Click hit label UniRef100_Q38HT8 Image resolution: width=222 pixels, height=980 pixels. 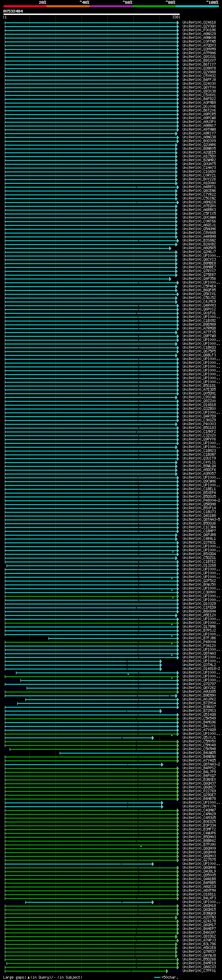point(199,68)
